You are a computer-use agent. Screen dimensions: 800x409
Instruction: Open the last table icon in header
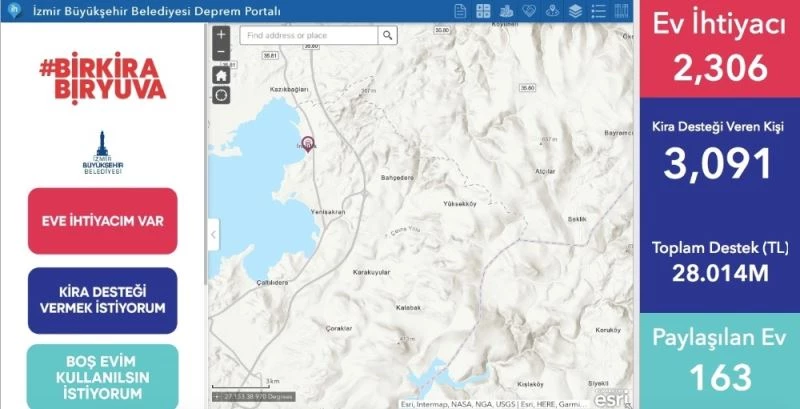(623, 11)
